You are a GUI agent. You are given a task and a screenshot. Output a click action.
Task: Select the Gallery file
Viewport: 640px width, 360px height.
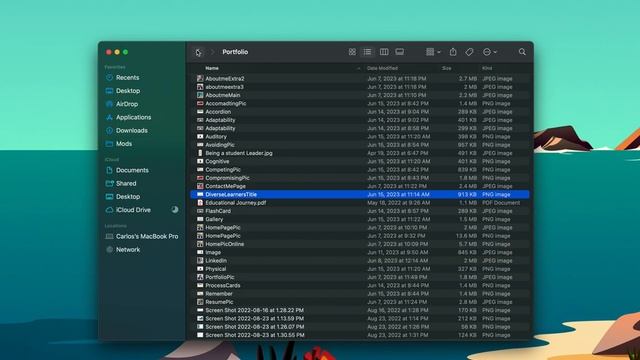(x=360, y=219)
